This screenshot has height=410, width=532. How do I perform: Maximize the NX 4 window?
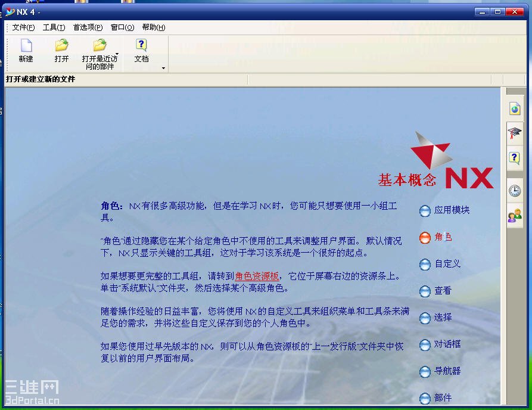point(497,12)
